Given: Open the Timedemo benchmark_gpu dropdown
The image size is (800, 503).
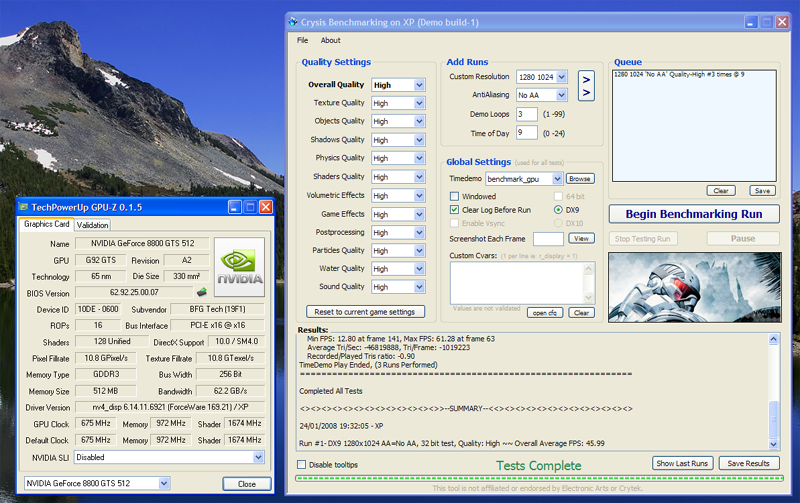Looking at the screenshot, I should point(557,179).
